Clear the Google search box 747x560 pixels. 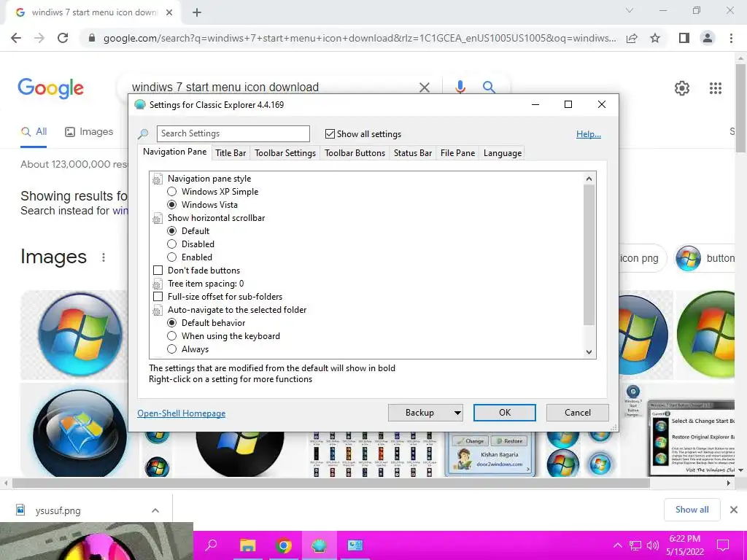point(424,87)
